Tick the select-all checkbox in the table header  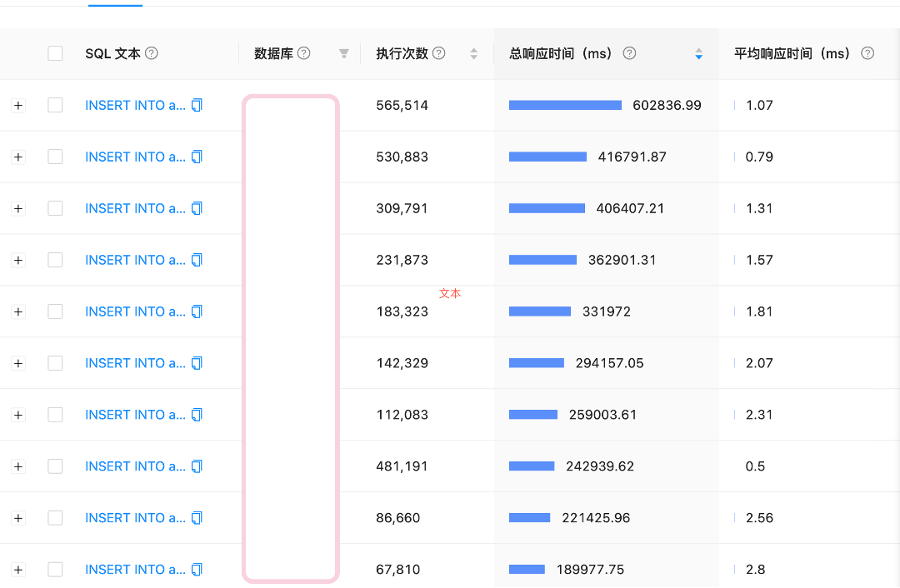click(55, 53)
